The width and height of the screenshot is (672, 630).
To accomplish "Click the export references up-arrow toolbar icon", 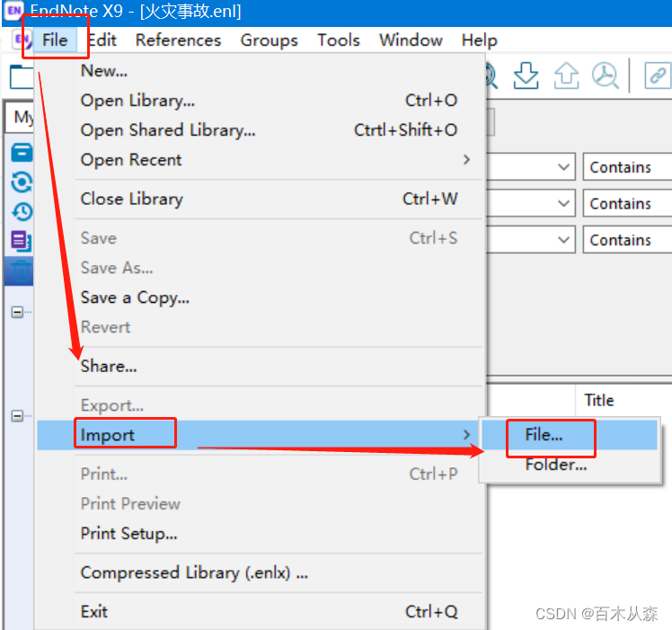I will pyautogui.click(x=567, y=75).
